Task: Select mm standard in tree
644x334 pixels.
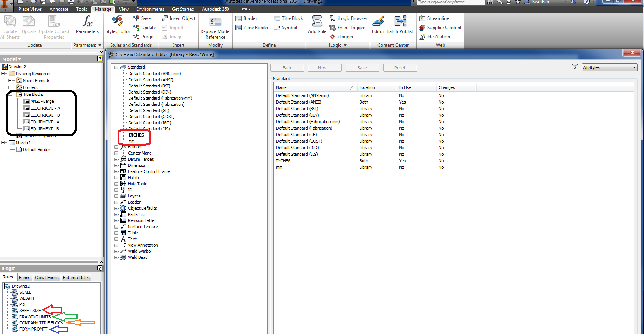Action: point(131,141)
